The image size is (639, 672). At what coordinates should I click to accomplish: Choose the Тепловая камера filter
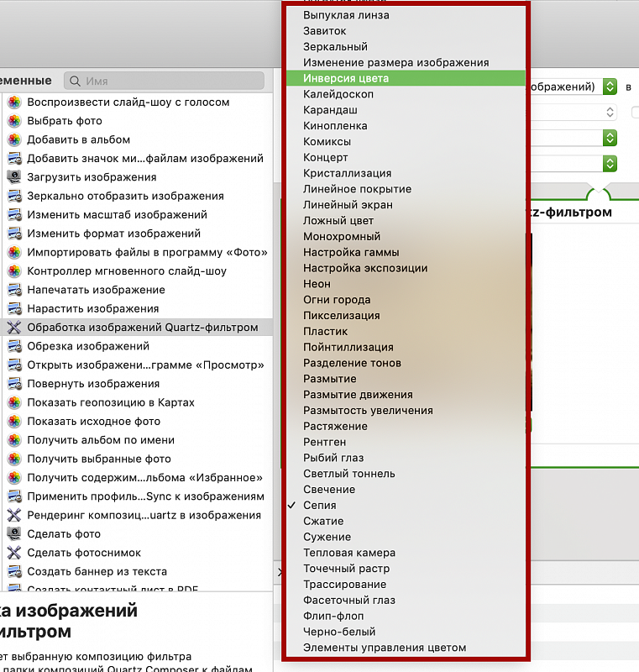406,553
